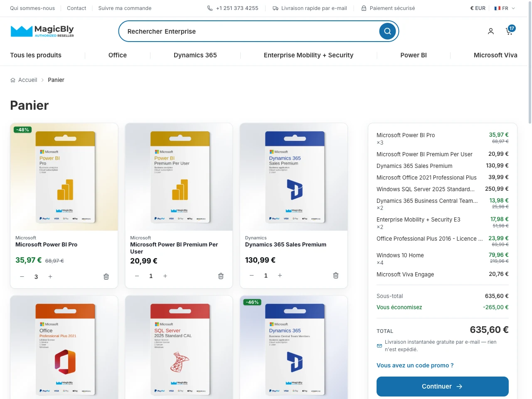Viewport: 532px width, 399px height.
Task: Click the Accueil breadcrumb link
Action: coord(28,80)
